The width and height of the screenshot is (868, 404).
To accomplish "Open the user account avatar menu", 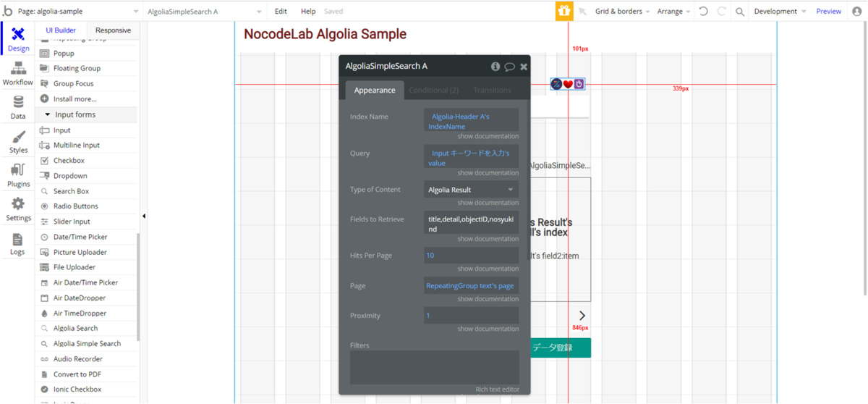I will point(857,12).
